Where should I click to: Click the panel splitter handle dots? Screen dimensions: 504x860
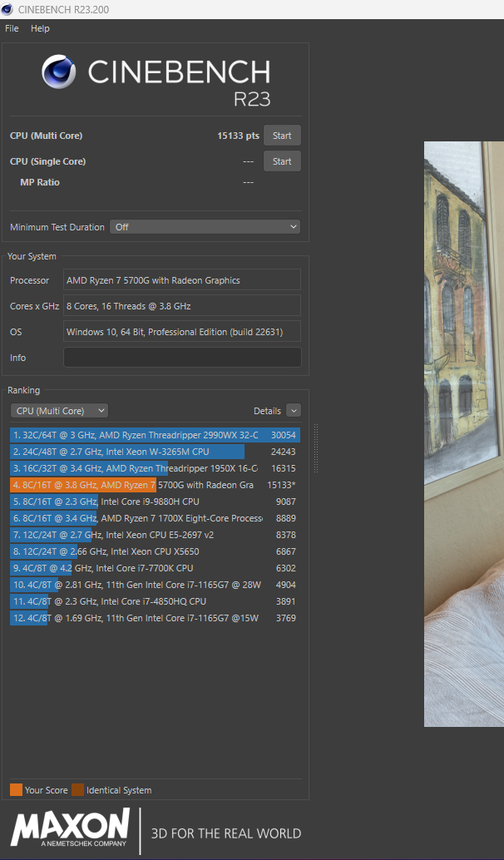coord(316,447)
